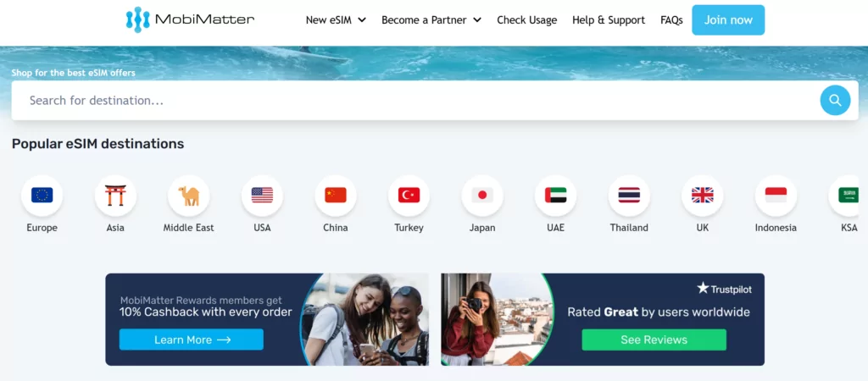
Task: Open the UAE flag destination
Action: (x=556, y=196)
